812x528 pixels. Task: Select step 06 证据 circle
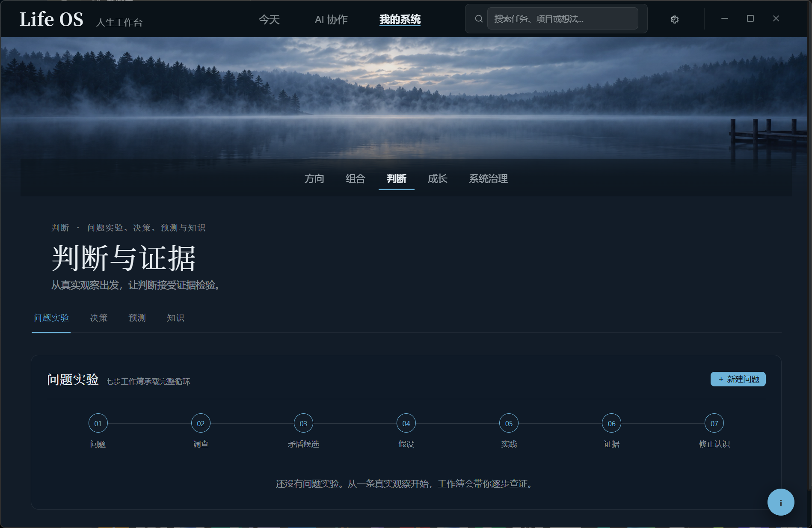611,424
